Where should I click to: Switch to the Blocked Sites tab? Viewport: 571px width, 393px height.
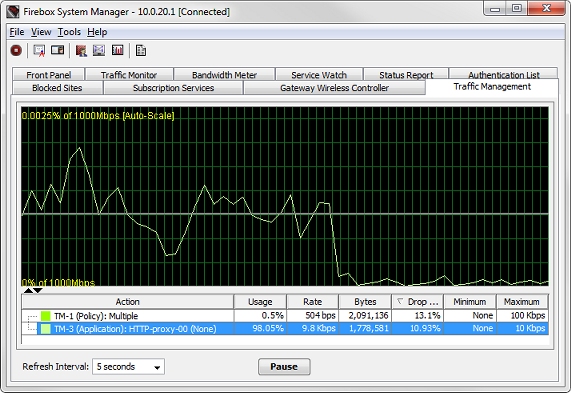[x=57, y=88]
